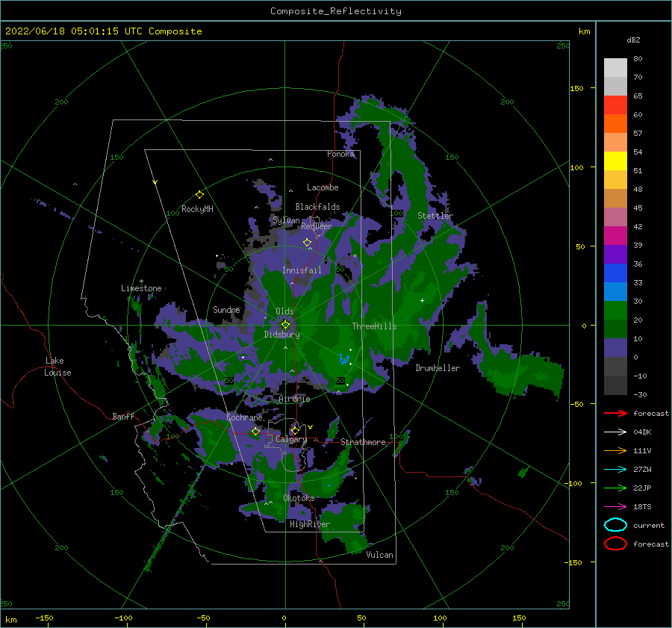Click the HighRiver town label
Screen dimensions: 672x628
(x=309, y=524)
